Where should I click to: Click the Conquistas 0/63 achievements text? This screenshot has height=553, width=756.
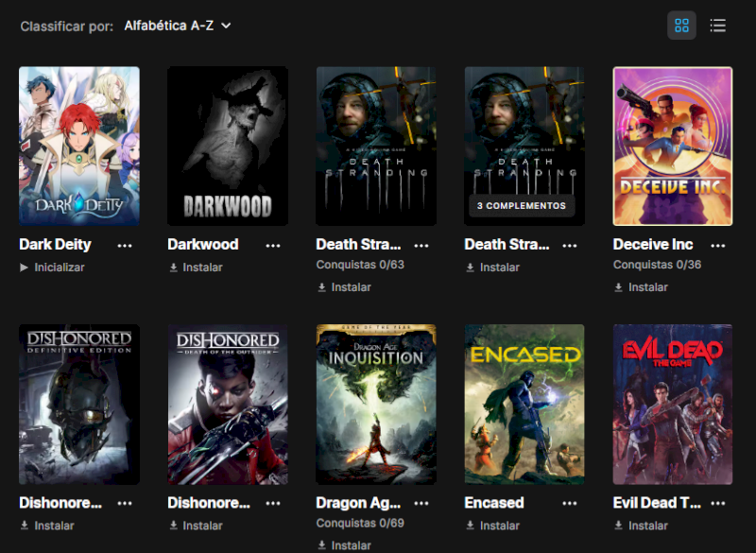coord(360,265)
